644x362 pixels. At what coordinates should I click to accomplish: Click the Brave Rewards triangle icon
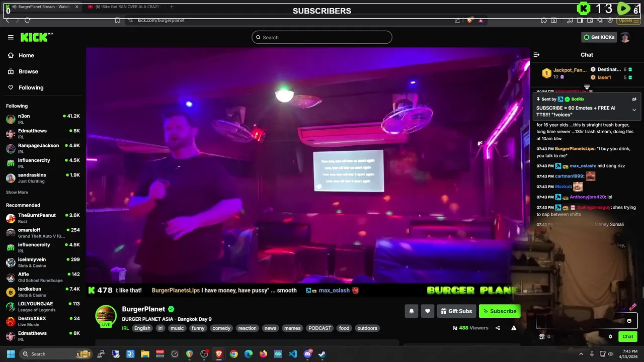tap(481, 20)
